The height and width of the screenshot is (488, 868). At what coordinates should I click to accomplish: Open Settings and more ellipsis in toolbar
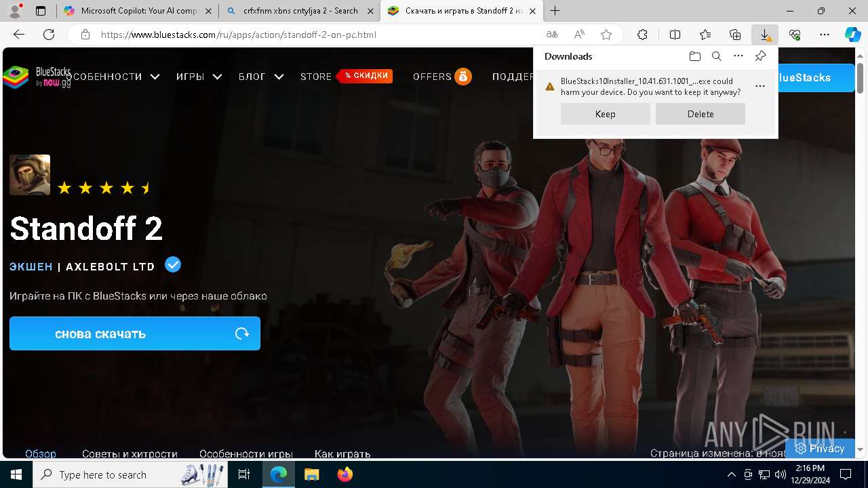(825, 35)
